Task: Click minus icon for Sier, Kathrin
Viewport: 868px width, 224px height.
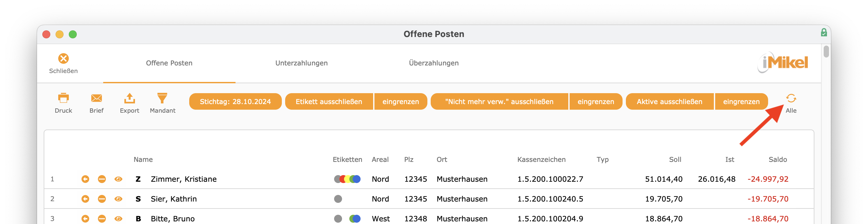Action: pyautogui.click(x=102, y=199)
